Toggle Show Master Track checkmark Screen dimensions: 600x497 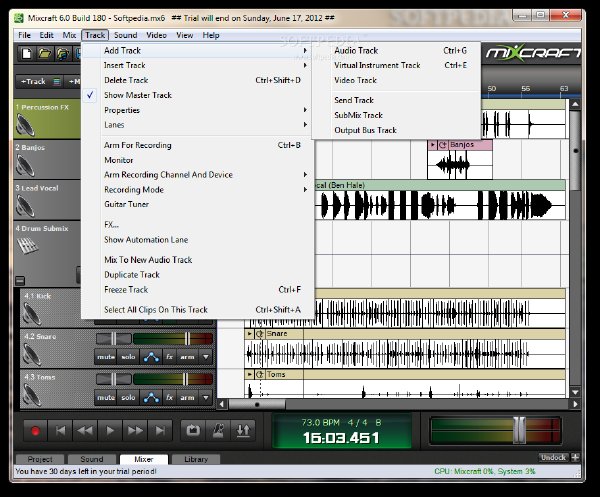(90, 95)
